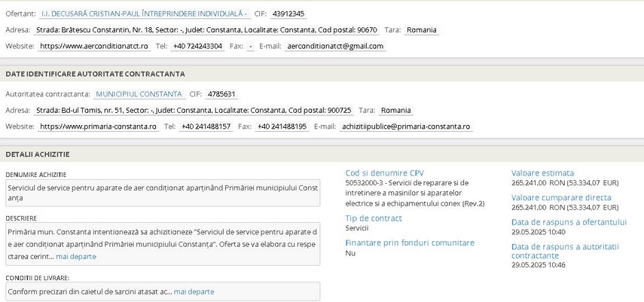Click the supplier address Strada Brătescu Constantin
This screenshot has height=302, width=644.
click(x=206, y=30)
